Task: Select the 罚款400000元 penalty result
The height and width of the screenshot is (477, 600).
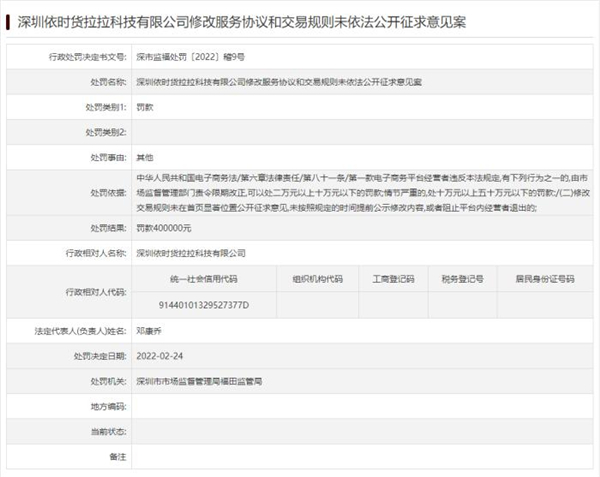Action: (x=162, y=228)
